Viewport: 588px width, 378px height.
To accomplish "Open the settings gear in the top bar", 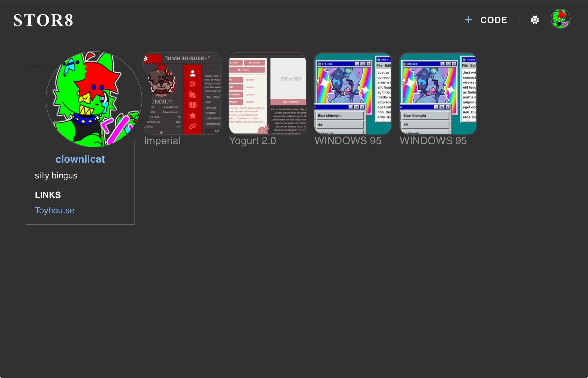I will coord(535,20).
